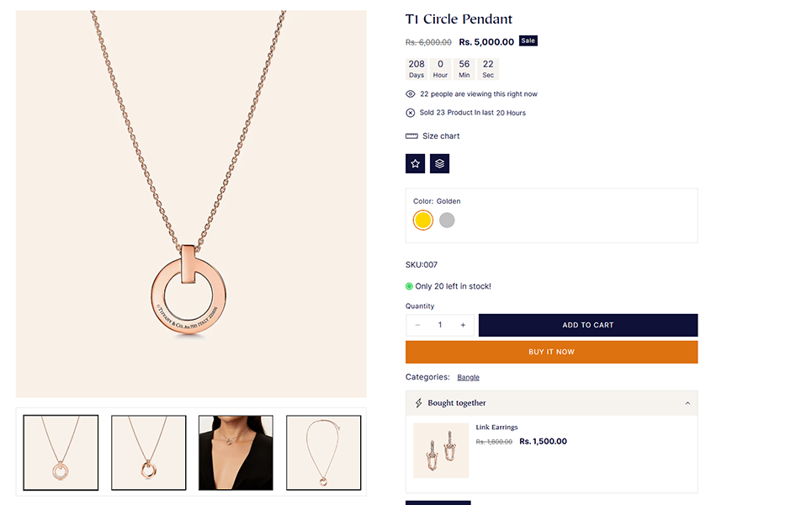812x505 pixels.
Task: Increase quantity with plus button
Action: (463, 325)
